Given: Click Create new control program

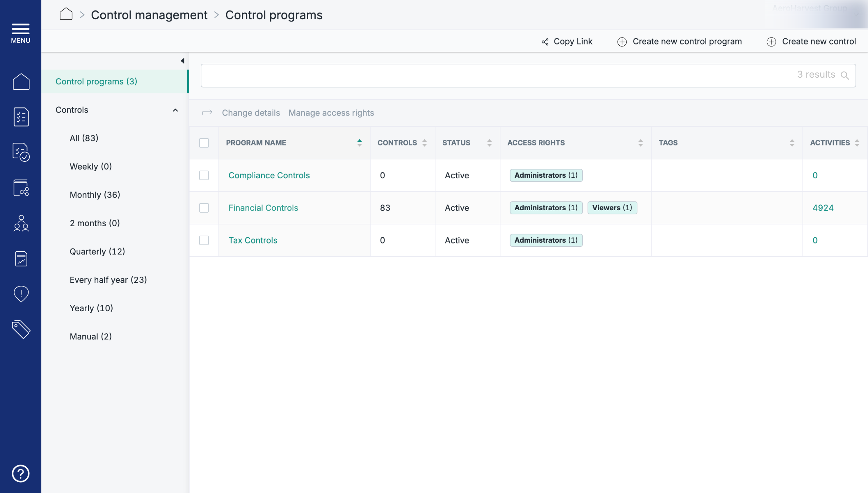Looking at the screenshot, I should pos(679,42).
